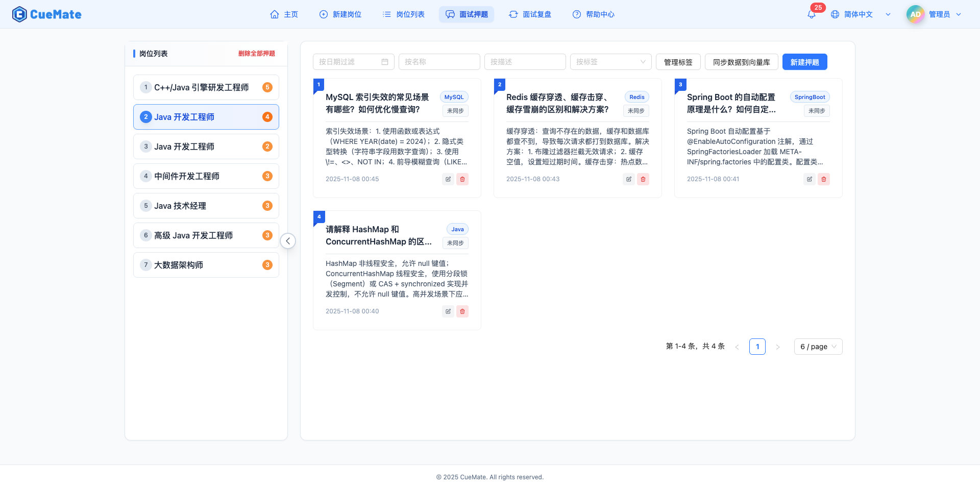Edit the HashMap question using pencil icon

(448, 311)
